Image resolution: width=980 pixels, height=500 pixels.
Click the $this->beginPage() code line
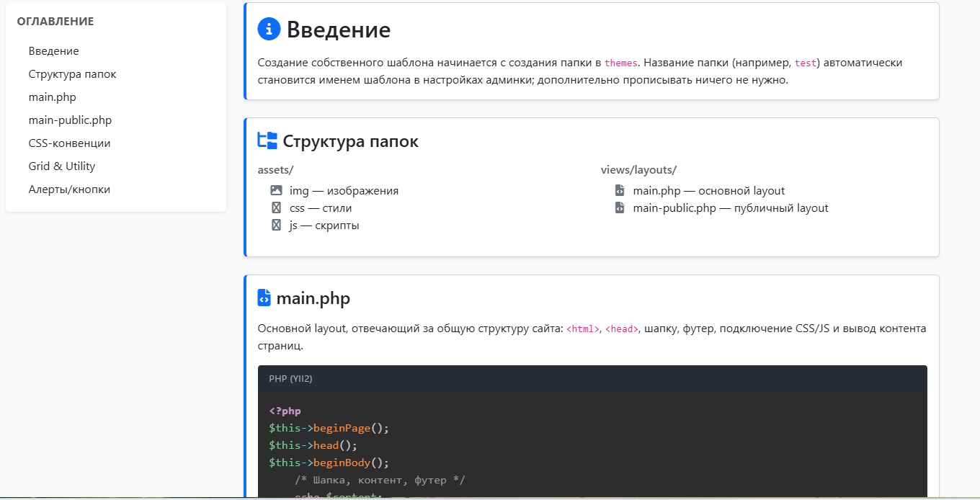pos(329,429)
